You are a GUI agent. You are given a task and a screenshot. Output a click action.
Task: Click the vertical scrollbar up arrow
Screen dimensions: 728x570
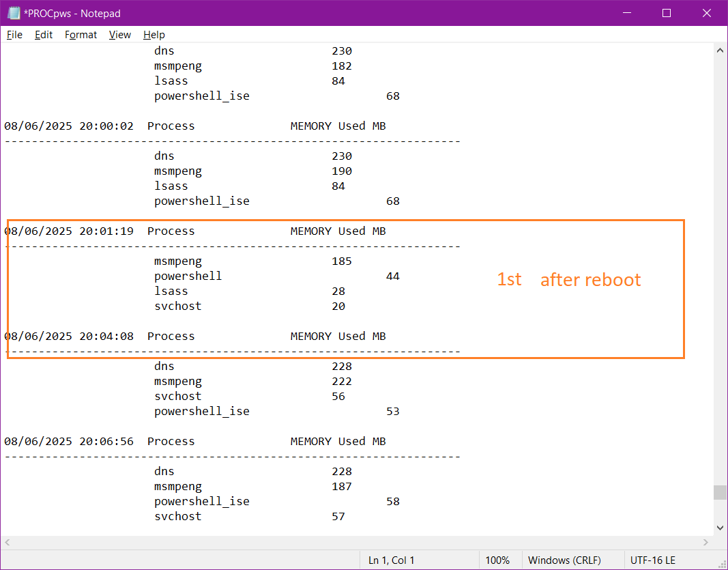pos(720,50)
